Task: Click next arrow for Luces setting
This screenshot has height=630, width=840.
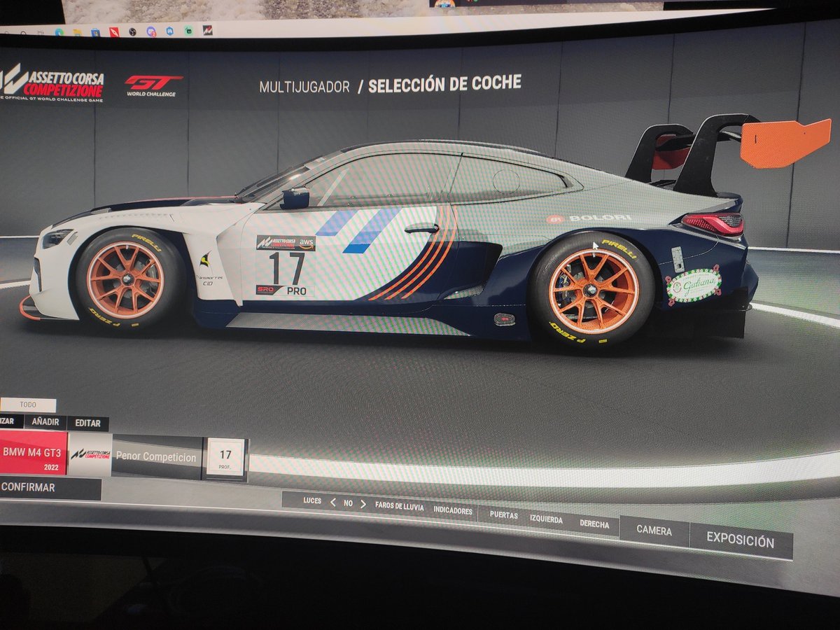Action: coord(363,503)
